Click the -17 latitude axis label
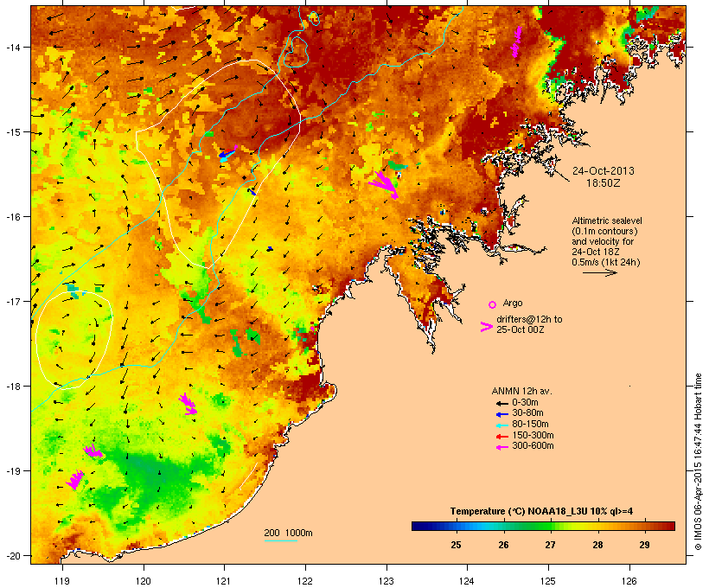709x588 pixels. tap(12, 301)
